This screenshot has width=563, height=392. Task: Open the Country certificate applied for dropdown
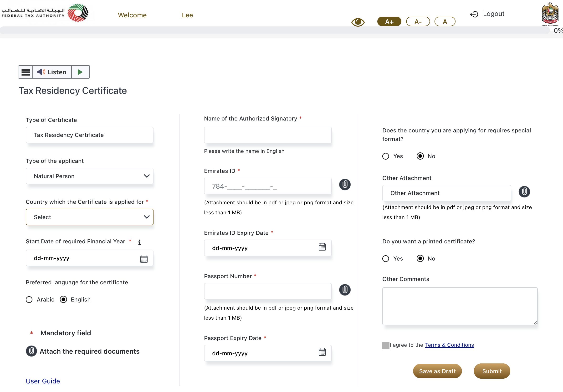89,217
